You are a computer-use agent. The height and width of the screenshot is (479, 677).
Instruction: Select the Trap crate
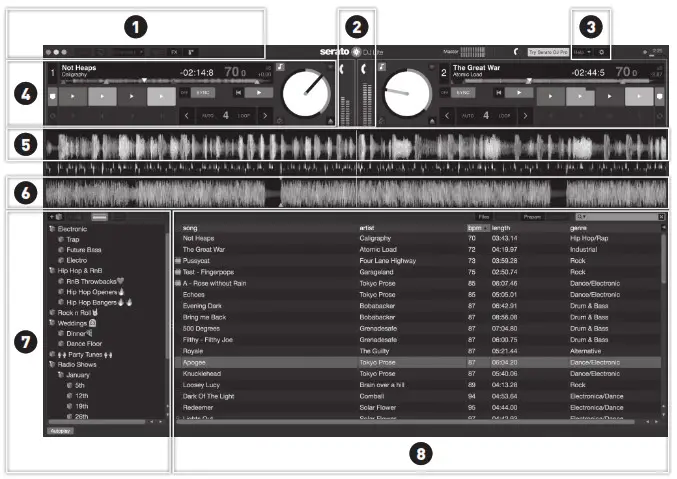pyautogui.click(x=73, y=239)
